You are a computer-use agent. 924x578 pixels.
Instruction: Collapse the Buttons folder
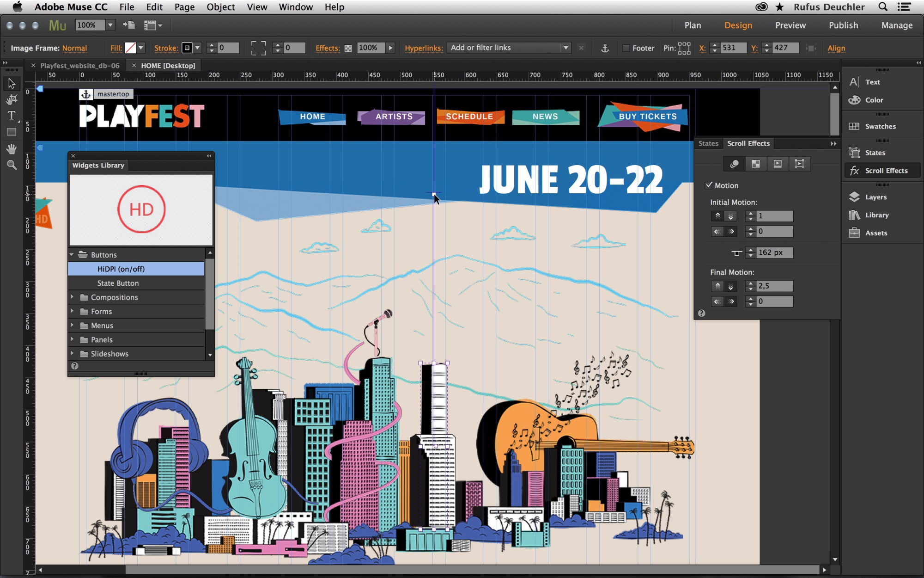72,255
